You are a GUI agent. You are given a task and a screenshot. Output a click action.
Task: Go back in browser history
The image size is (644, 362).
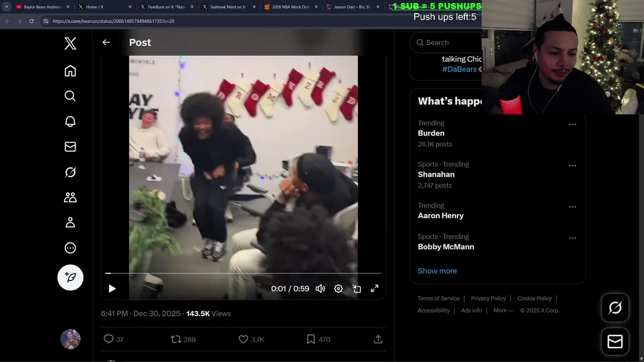click(x=7, y=21)
